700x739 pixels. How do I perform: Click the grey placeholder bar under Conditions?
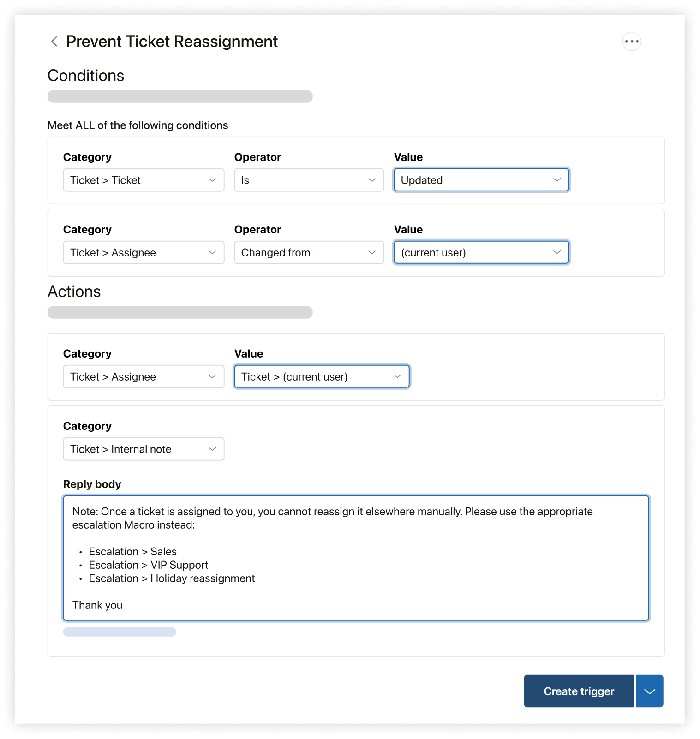tap(180, 96)
